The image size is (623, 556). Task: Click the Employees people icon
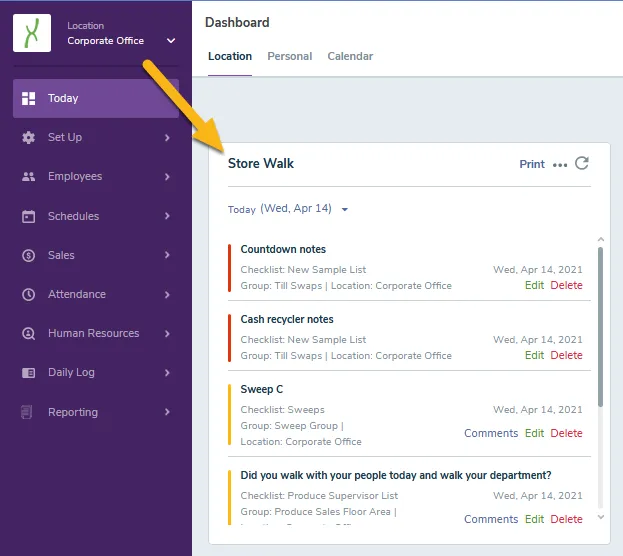pyautogui.click(x=28, y=176)
